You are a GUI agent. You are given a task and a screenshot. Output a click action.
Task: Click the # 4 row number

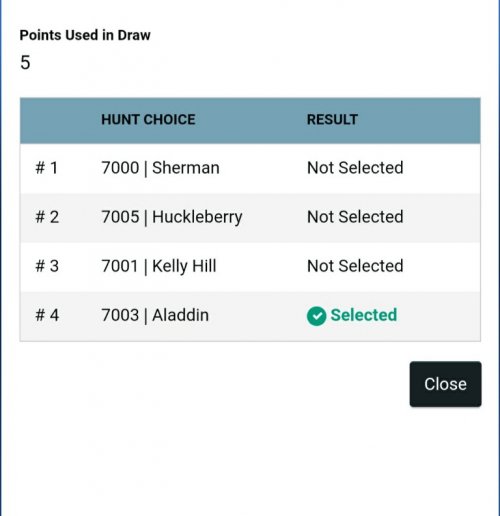(x=47, y=315)
